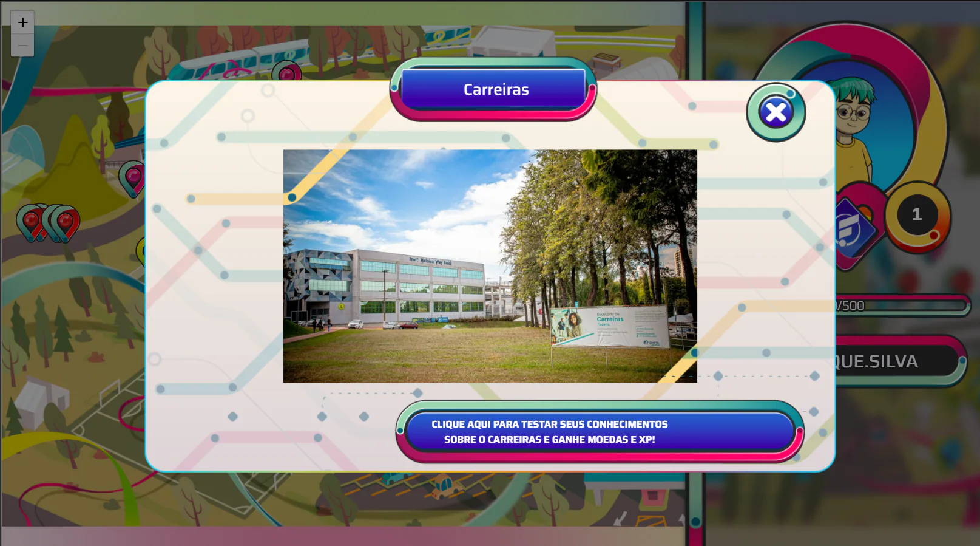The image size is (980, 546).
Task: Zoom in on the map with plus
Action: 22,22
